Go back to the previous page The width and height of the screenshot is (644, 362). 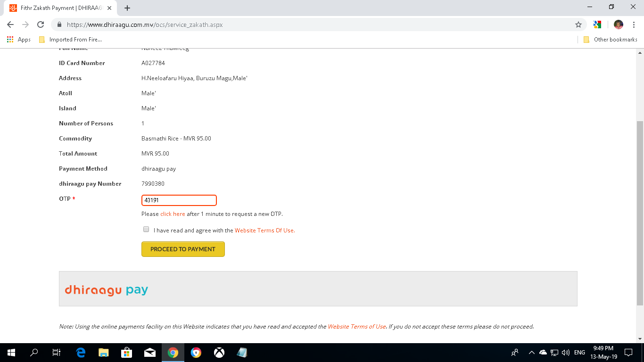coord(10,25)
